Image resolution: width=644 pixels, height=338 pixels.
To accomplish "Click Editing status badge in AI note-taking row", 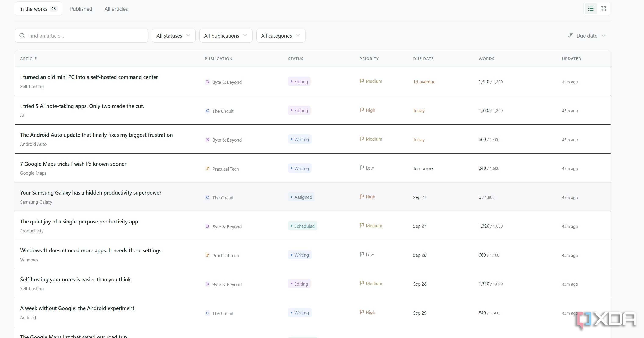I will 299,110.
